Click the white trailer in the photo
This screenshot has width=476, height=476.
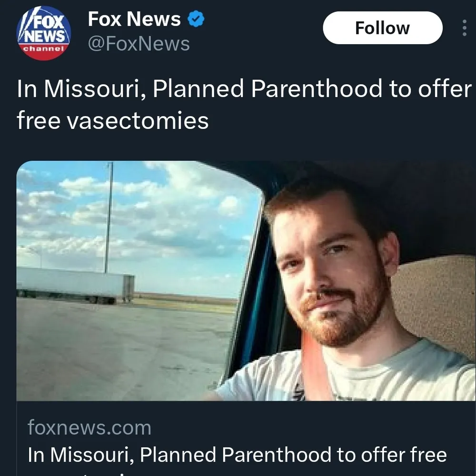(x=76, y=285)
